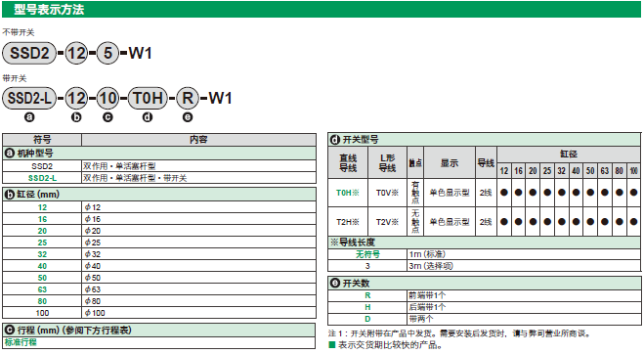Click the 5 stroke bubble in the no-switch code
644x354 pixels.
coord(107,53)
